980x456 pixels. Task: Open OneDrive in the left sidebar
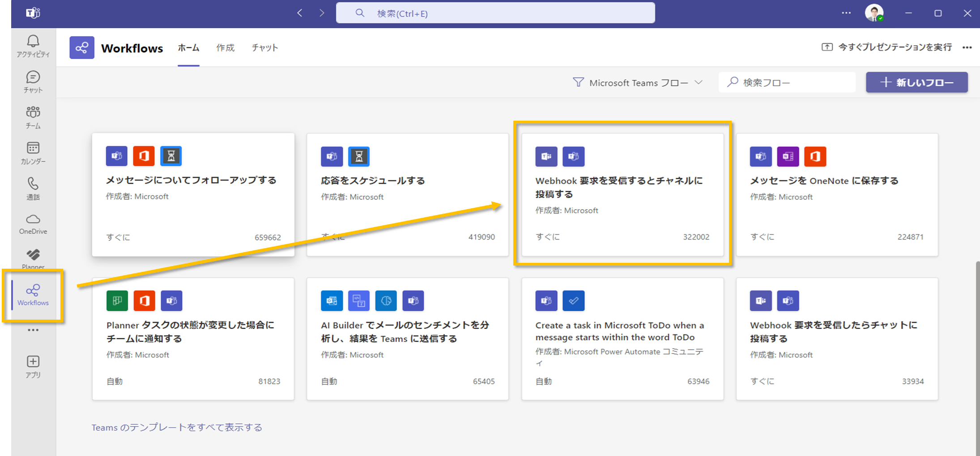[x=33, y=224]
